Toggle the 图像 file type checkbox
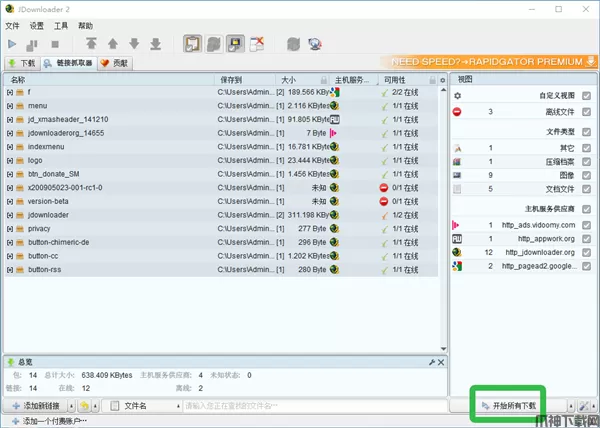Screen dimensions: 600x428 coord(586,175)
